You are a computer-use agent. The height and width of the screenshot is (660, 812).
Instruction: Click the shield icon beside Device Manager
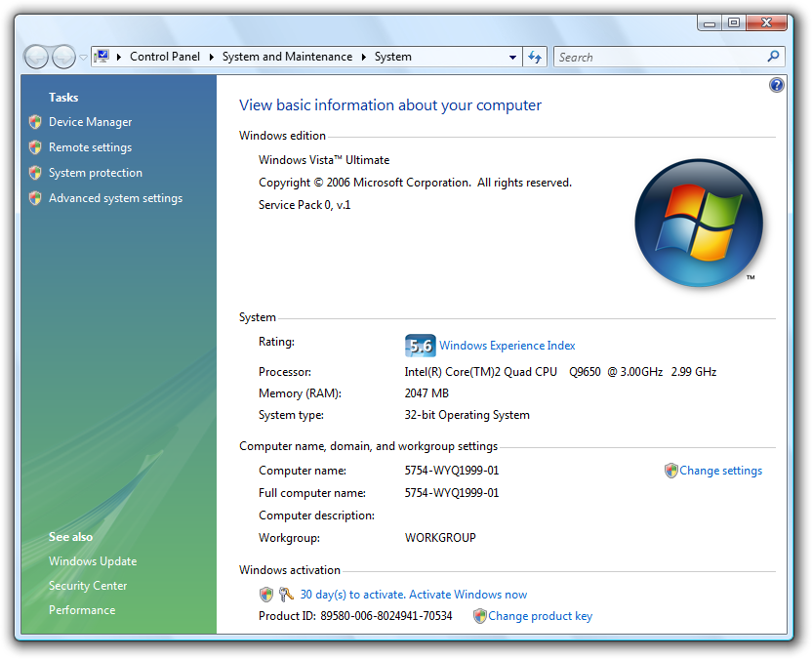point(35,122)
